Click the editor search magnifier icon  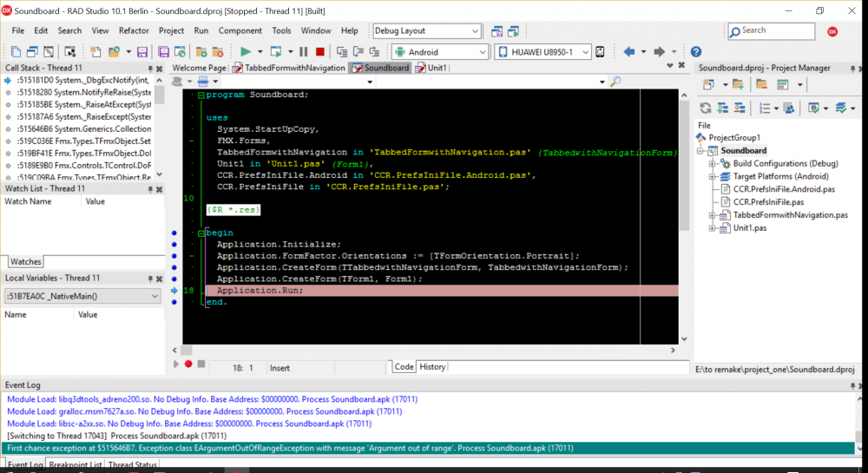(615, 82)
